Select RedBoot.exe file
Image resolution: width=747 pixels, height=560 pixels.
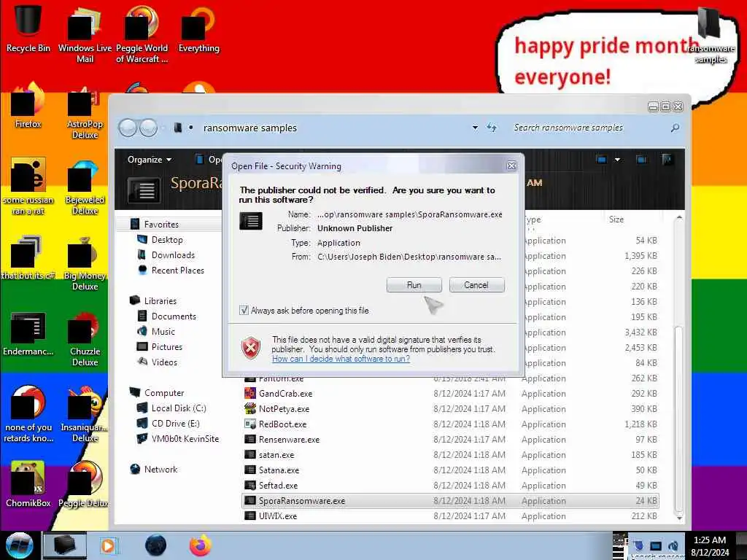[282, 424]
